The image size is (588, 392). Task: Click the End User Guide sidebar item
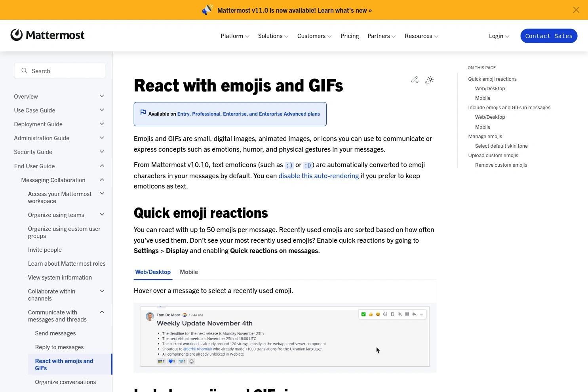(34, 166)
